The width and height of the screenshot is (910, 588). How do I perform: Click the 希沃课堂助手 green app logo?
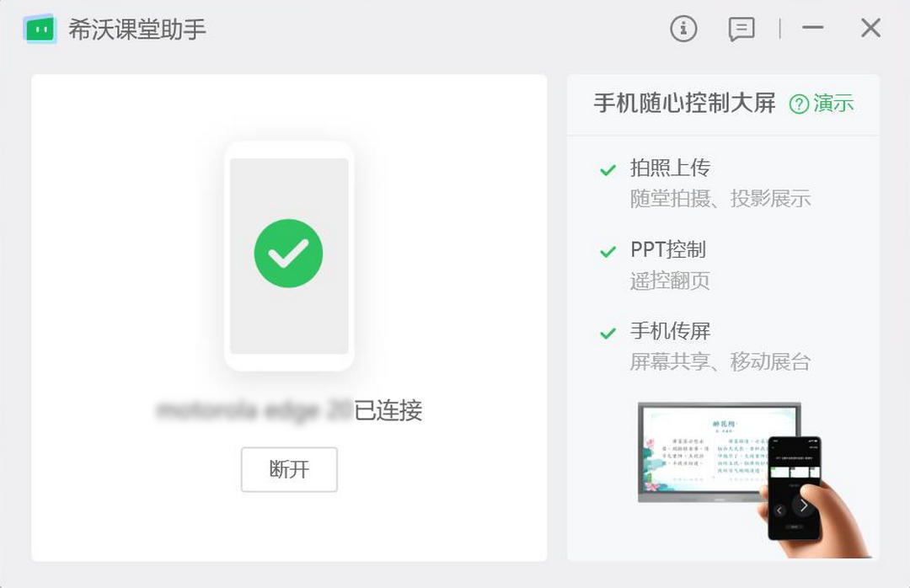(x=40, y=29)
